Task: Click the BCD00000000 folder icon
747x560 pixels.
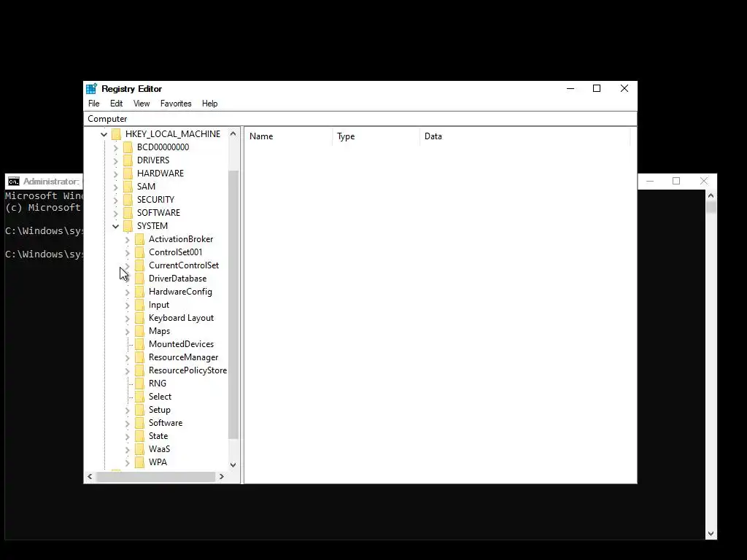Action: point(128,147)
